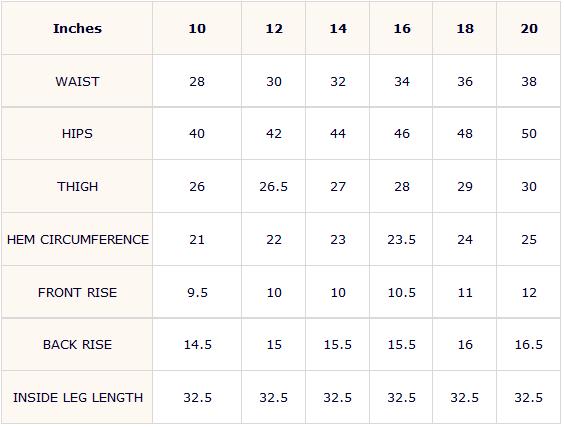Select waist value 28 for size 10

197,81
